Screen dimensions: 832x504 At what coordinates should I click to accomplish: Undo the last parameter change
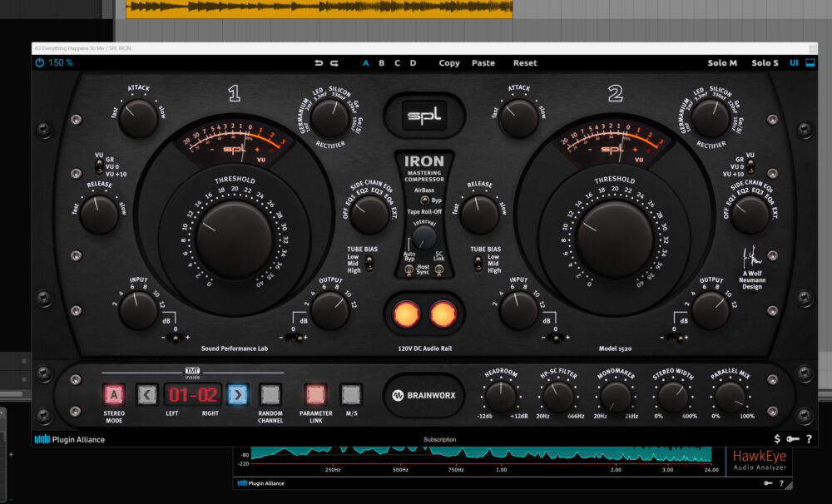point(319,63)
